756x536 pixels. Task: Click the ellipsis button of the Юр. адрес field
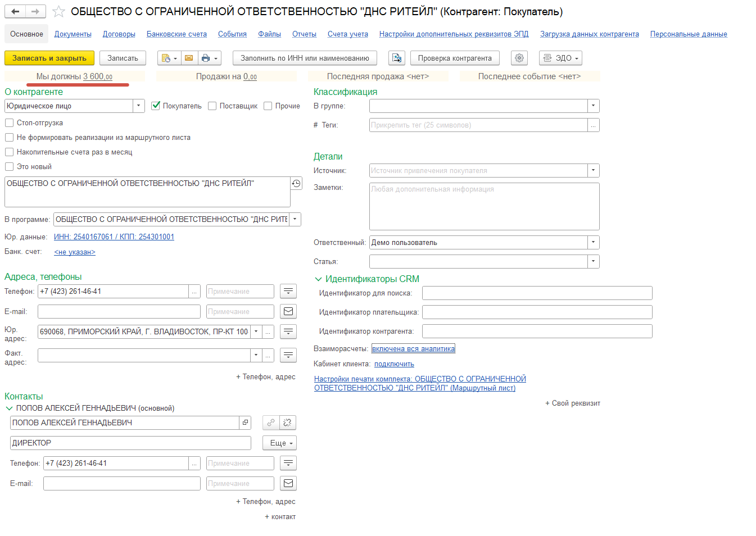[x=268, y=331]
